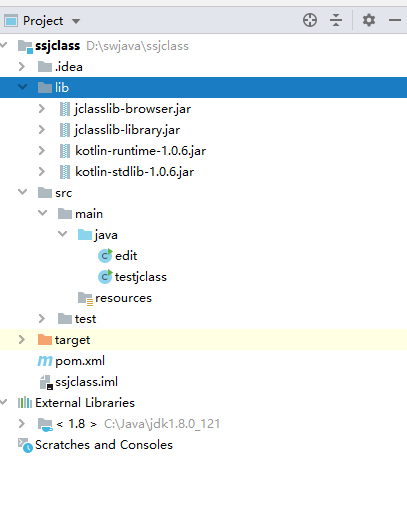
Task: Select the testjclass class label
Action: (141, 277)
